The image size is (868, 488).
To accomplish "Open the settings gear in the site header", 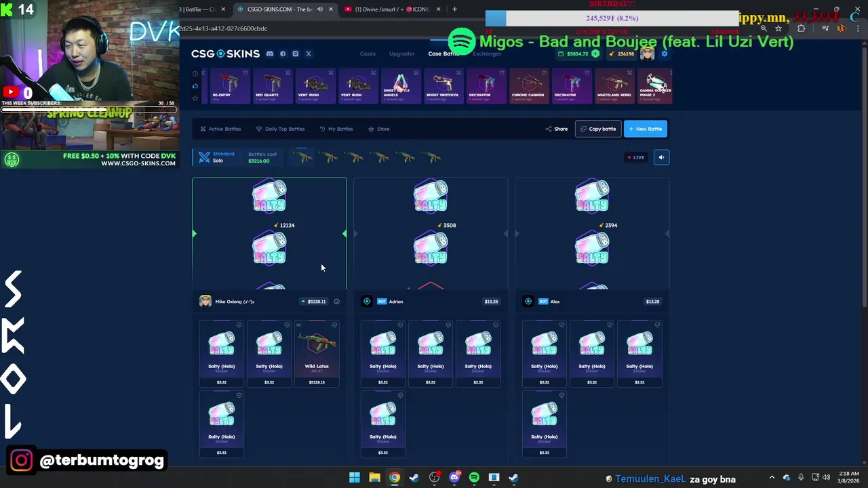I will coord(665,54).
